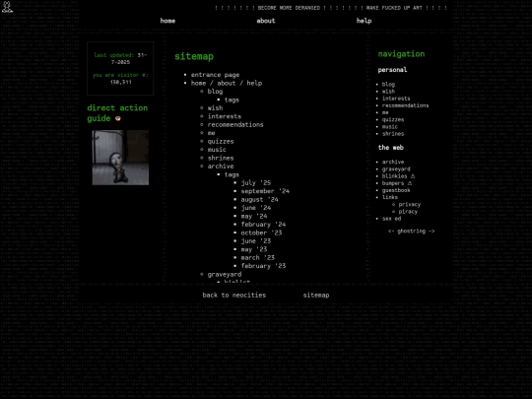Open shrines in the sitemap list

221,158
